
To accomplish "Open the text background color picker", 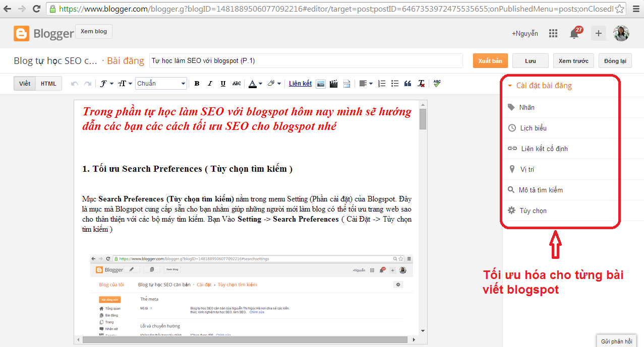I will point(274,84).
